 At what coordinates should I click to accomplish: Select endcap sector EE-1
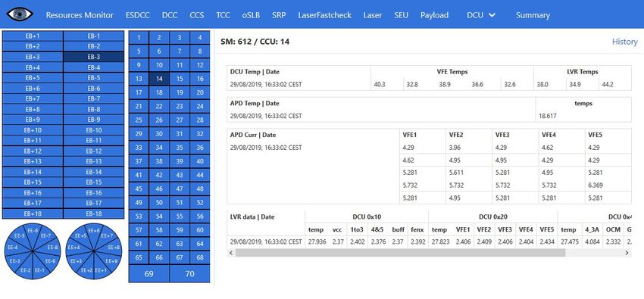coord(39,270)
